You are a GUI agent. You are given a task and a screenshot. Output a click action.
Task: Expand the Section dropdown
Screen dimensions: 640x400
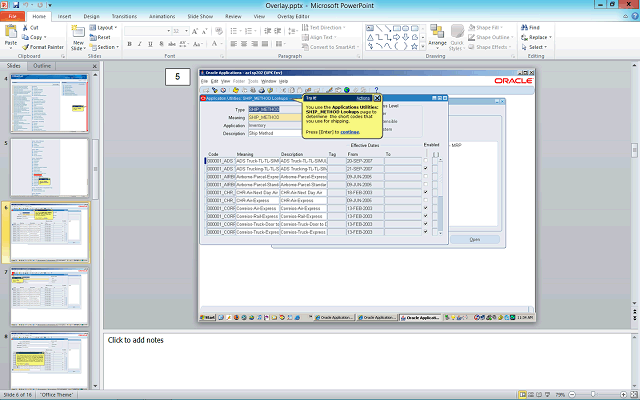(104, 47)
